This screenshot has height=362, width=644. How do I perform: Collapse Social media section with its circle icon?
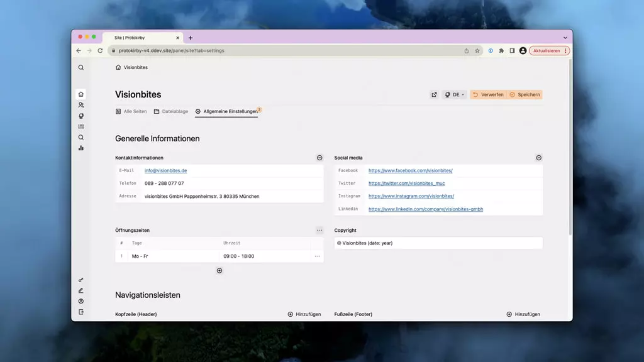[x=539, y=158]
